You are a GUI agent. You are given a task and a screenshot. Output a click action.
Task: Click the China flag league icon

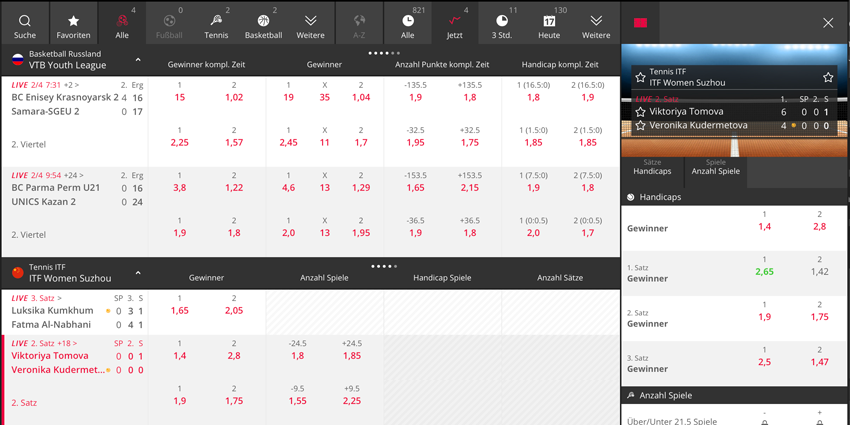pyautogui.click(x=18, y=273)
